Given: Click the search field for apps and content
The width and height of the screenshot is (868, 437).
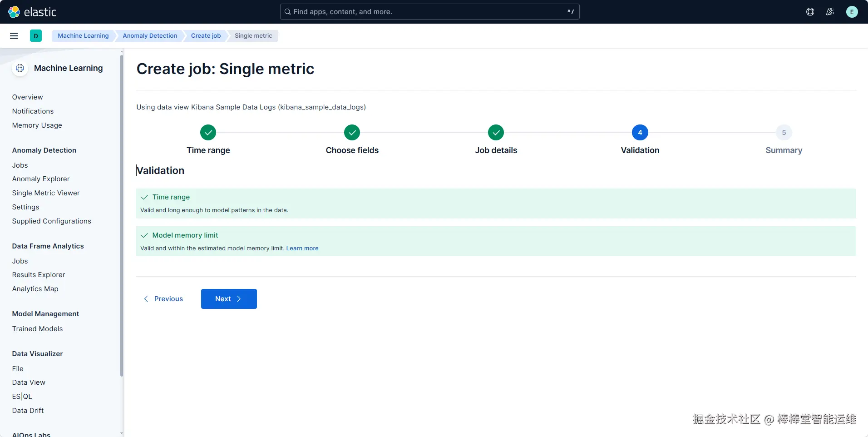Looking at the screenshot, I should tap(430, 12).
